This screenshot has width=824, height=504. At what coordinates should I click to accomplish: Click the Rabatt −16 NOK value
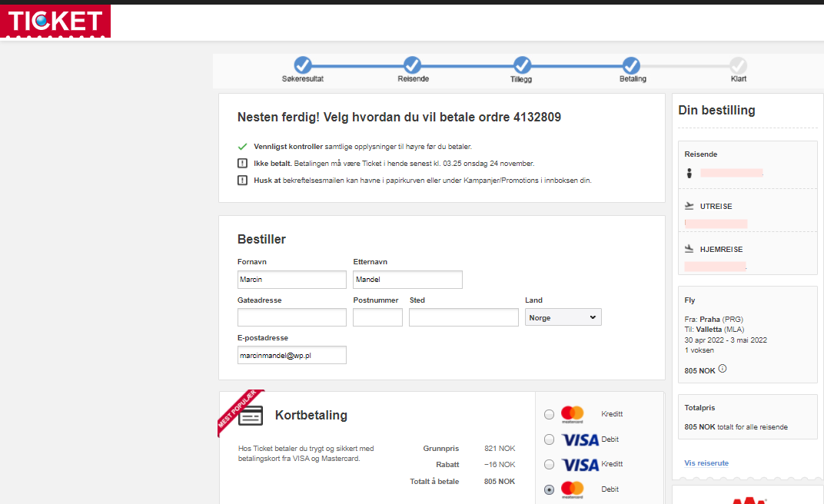click(x=500, y=465)
